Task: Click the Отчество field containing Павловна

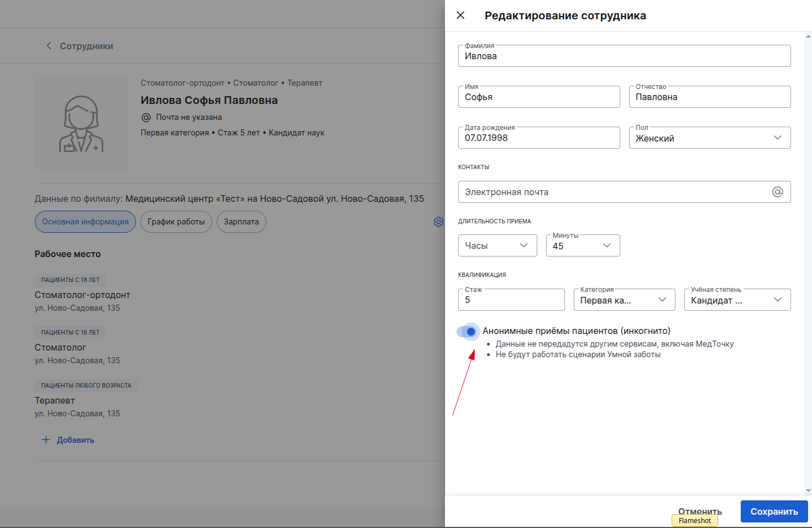Action: pos(710,97)
